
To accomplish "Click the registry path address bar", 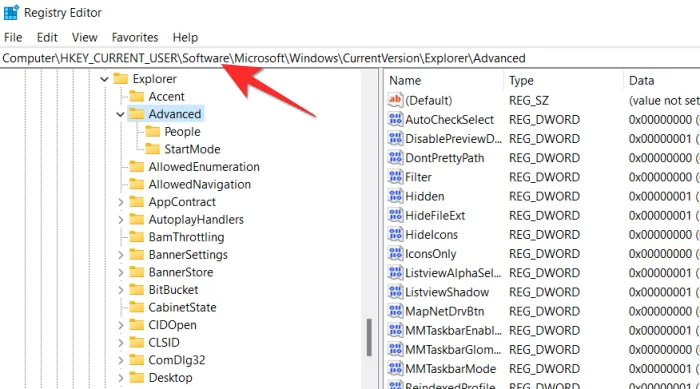I will tap(350, 59).
